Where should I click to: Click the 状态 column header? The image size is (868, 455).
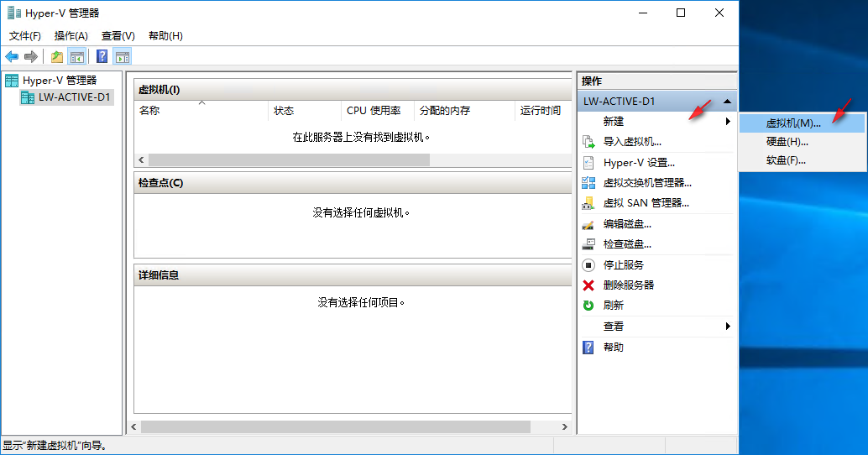point(305,111)
